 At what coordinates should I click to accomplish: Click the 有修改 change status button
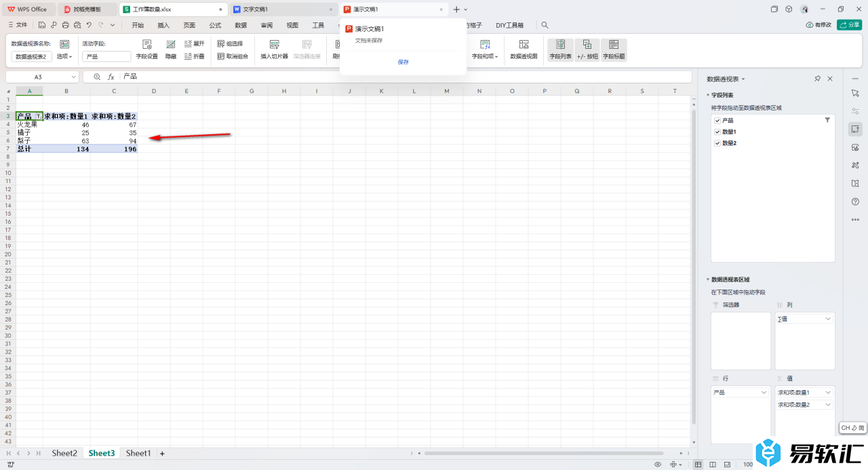pos(818,25)
